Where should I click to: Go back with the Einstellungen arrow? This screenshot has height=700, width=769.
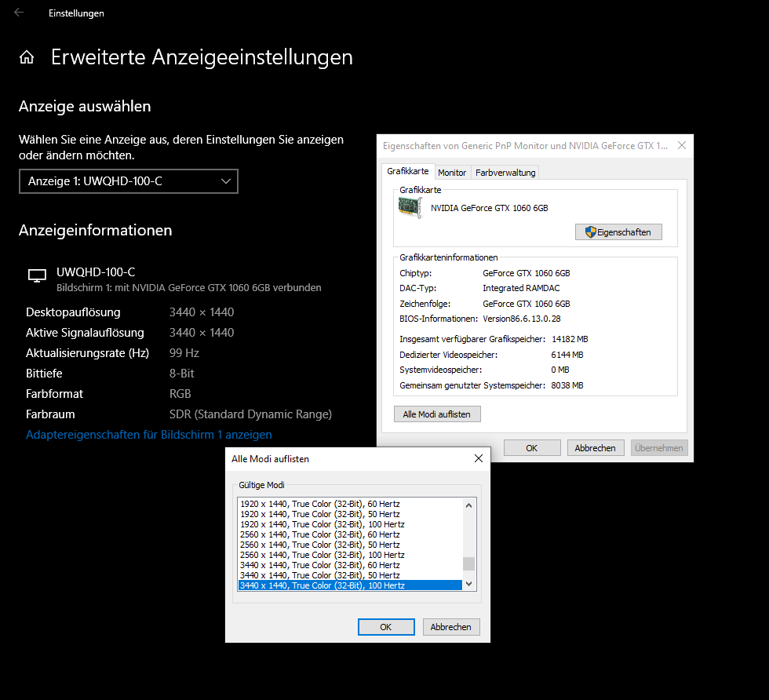tap(19, 13)
